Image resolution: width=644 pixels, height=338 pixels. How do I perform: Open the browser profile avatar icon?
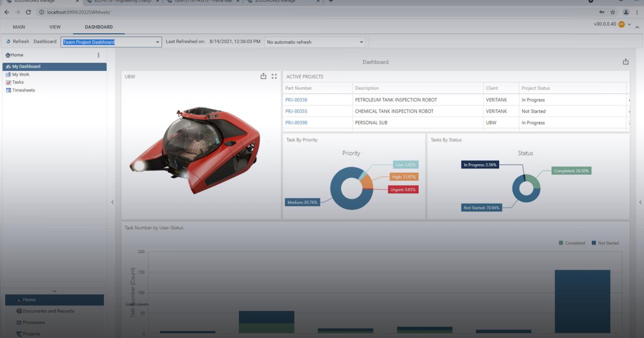[626, 12]
